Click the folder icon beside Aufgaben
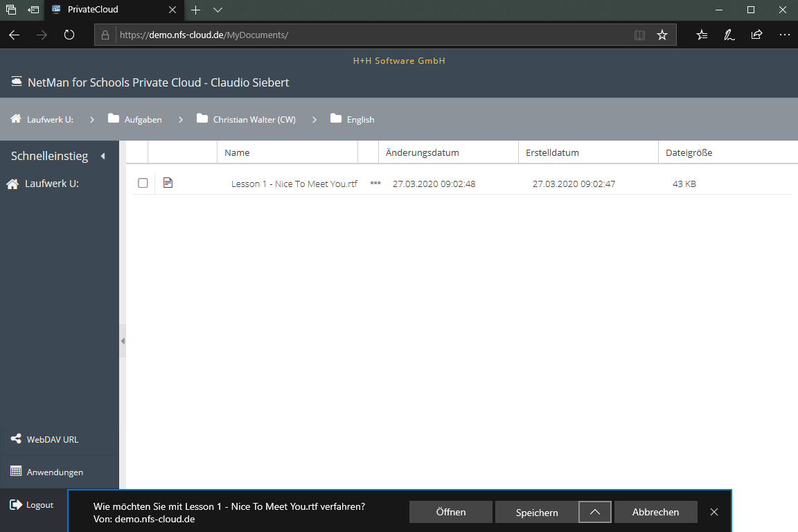The image size is (798, 532). point(114,118)
